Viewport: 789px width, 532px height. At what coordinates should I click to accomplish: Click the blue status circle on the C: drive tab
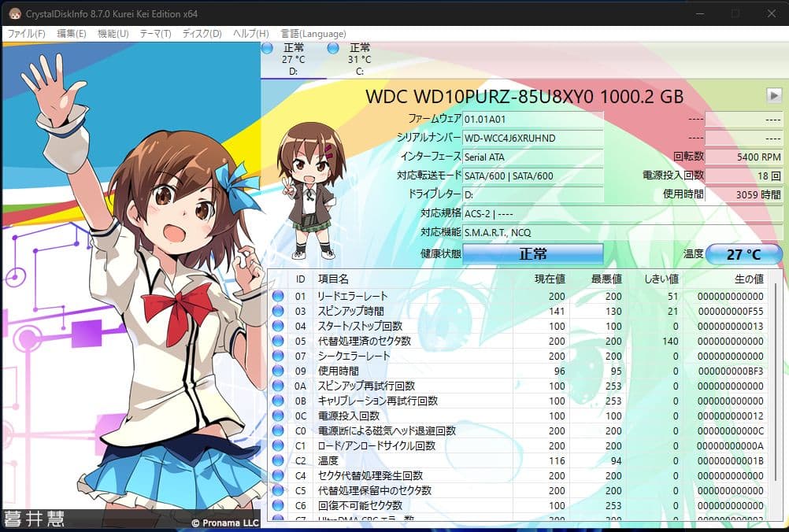(x=332, y=48)
